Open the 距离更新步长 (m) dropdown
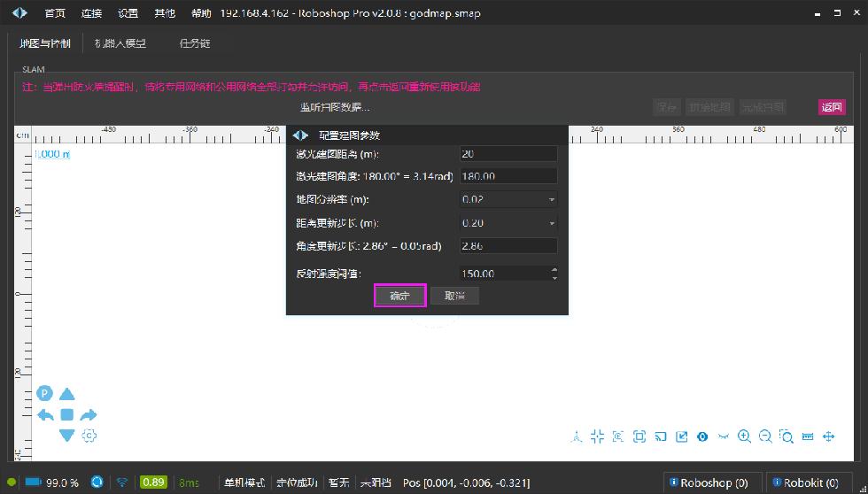The width and height of the screenshot is (868, 494). 508,223
